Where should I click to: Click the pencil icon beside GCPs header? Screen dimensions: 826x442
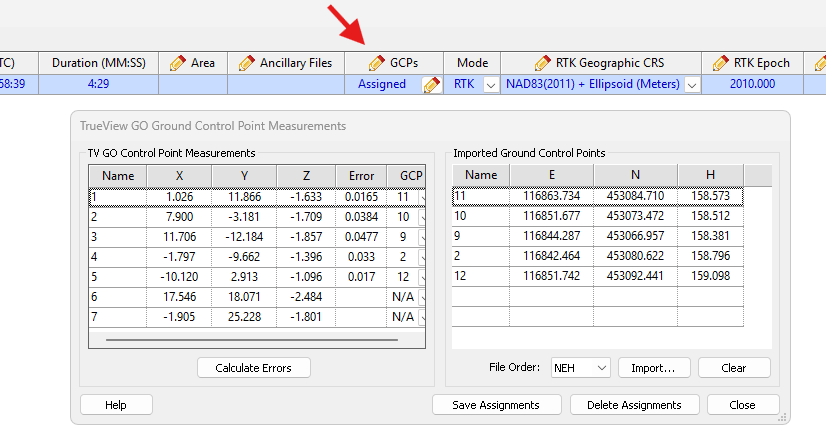click(376, 63)
